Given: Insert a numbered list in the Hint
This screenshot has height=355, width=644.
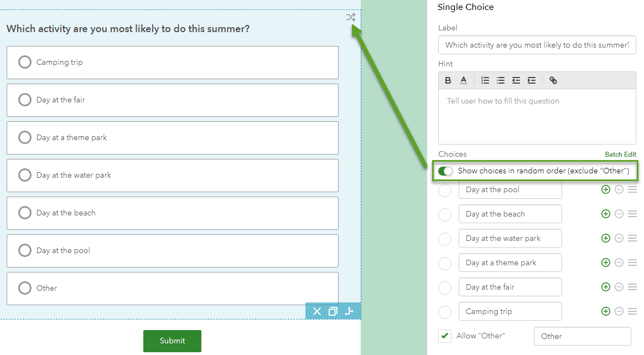Looking at the screenshot, I should 485,80.
